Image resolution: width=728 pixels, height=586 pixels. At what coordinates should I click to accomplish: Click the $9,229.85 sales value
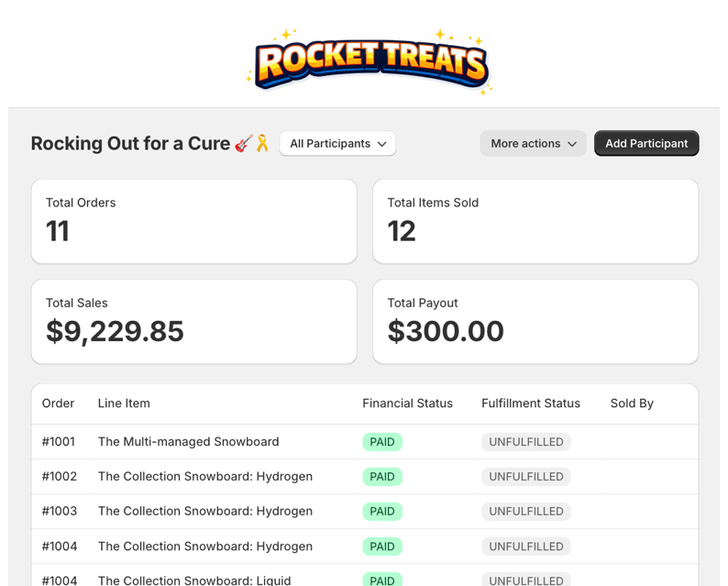tap(115, 332)
